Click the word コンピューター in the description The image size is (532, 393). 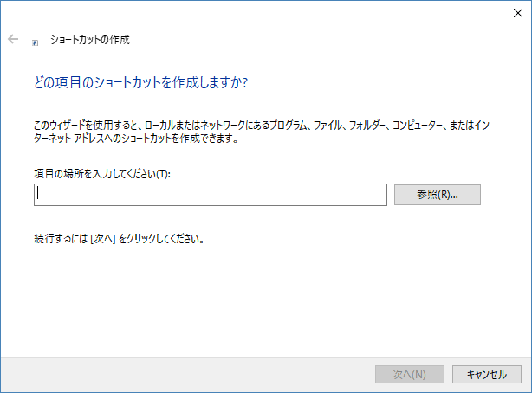[x=418, y=126]
